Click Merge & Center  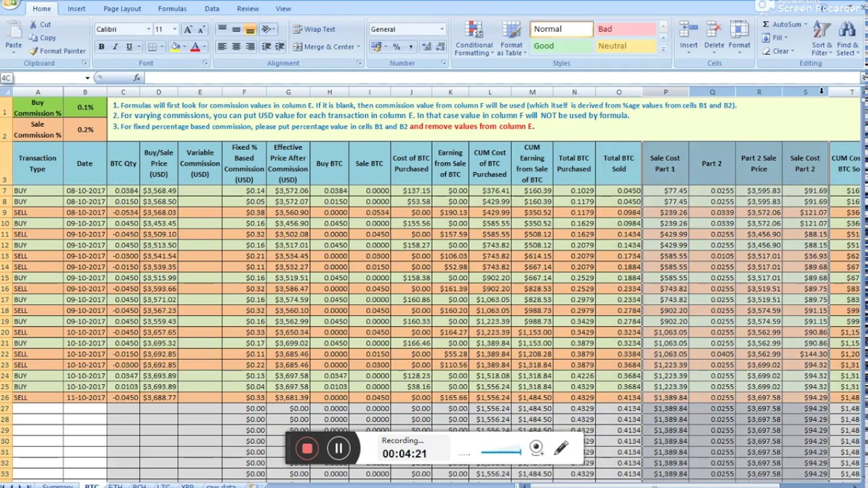(x=325, y=47)
